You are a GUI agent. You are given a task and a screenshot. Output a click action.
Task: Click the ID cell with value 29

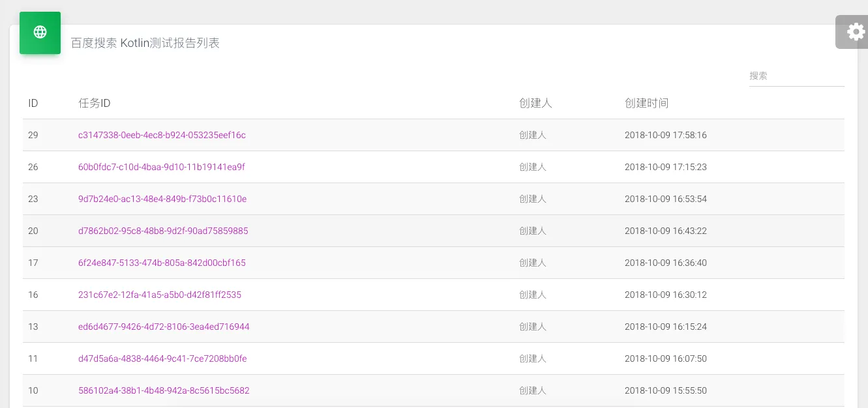tap(33, 135)
